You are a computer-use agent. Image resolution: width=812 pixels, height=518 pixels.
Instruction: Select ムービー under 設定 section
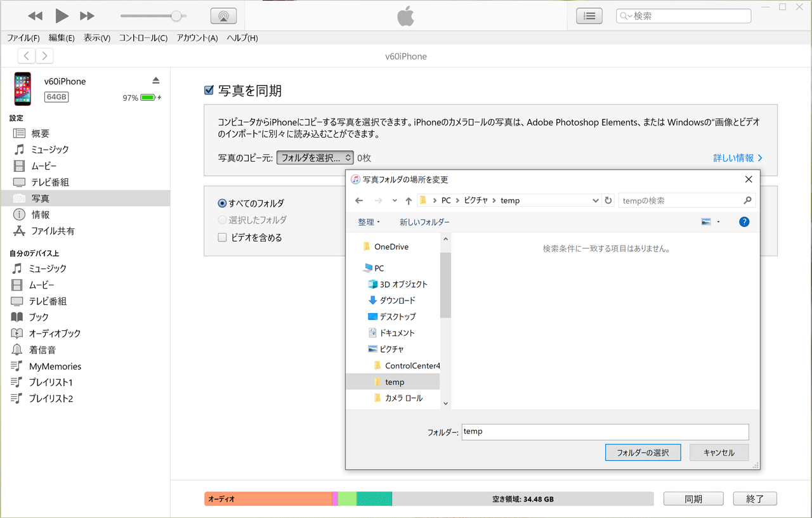(x=85, y=166)
